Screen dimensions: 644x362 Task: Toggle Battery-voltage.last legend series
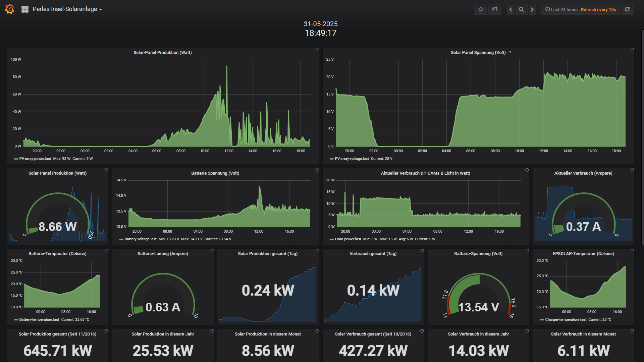140,239
